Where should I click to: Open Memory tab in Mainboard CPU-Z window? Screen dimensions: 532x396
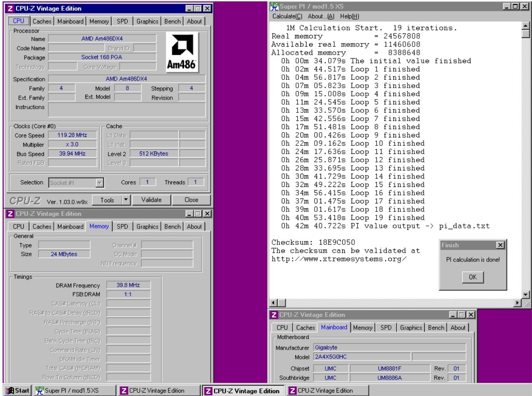(x=362, y=328)
